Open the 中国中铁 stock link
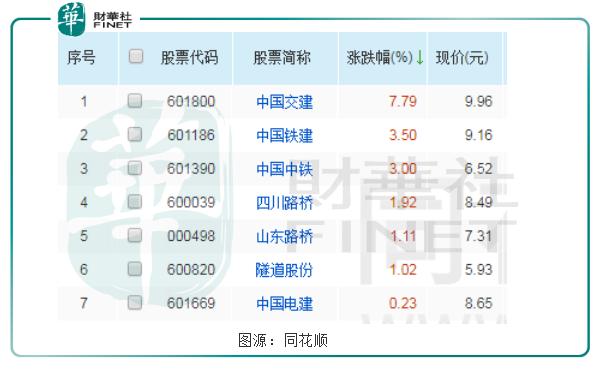Screen dimensions: 604x369 tap(284, 169)
